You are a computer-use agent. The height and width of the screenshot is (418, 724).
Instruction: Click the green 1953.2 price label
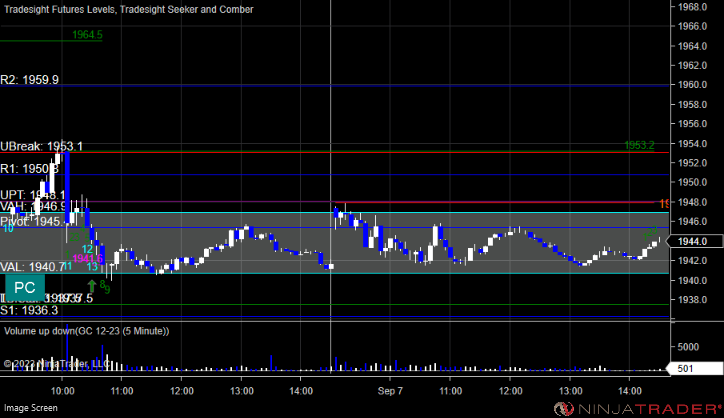point(639,145)
